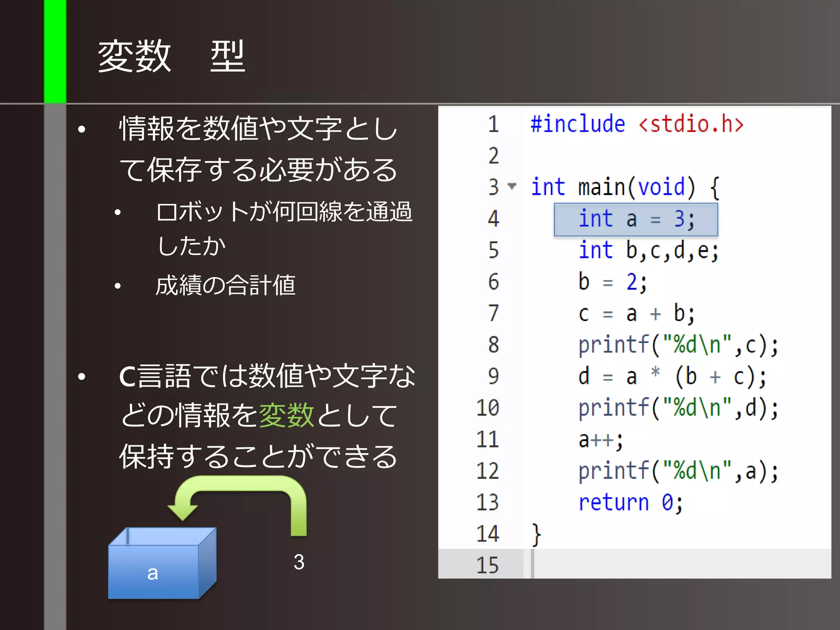Click the green word '変数' in the paragraph
840x630 pixels.
pyautogui.click(x=287, y=415)
